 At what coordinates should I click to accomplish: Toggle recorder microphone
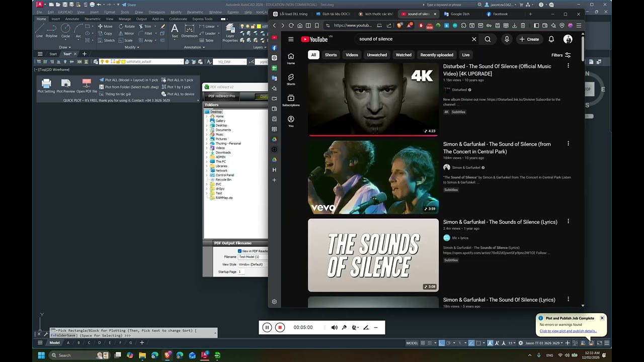[x=344, y=327]
